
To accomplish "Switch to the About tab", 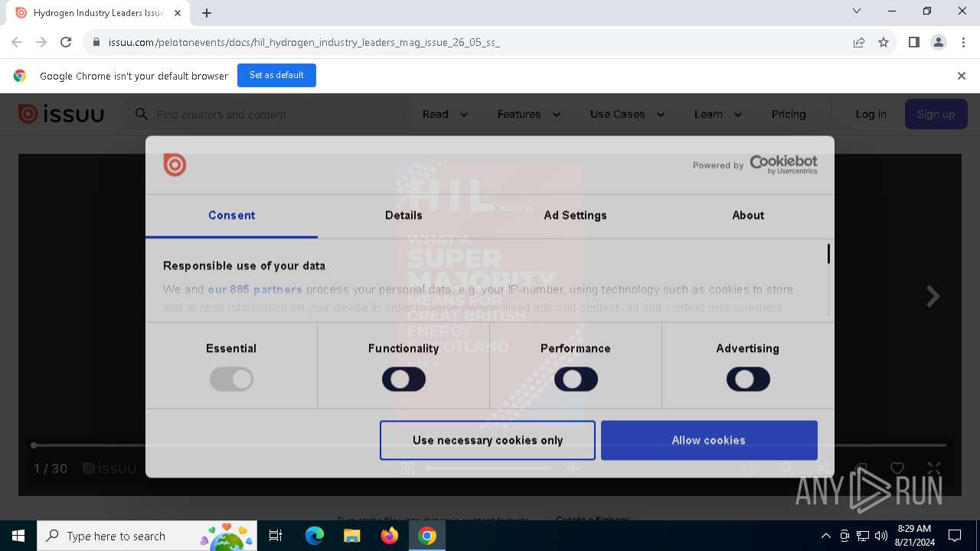I will [748, 216].
